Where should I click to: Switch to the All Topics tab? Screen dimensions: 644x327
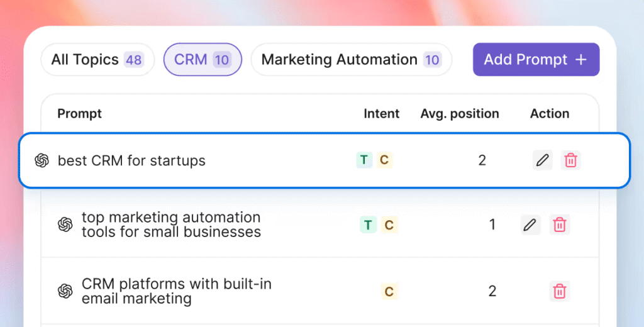(x=97, y=60)
